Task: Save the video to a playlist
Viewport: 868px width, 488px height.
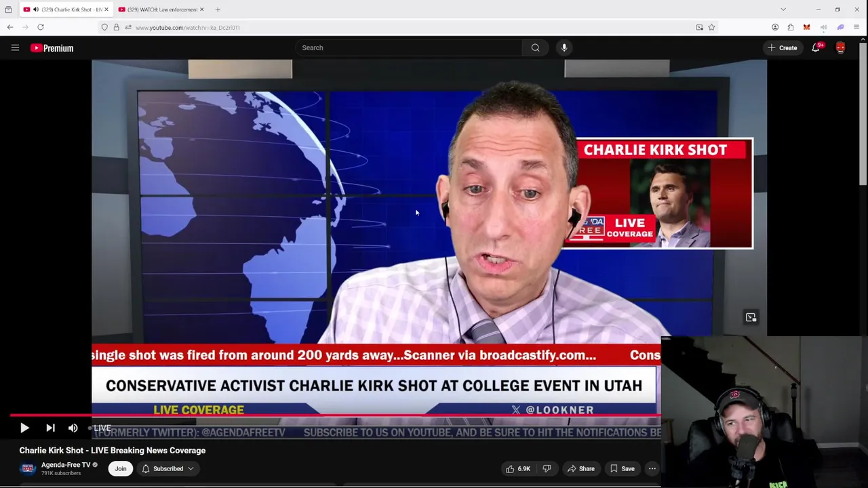Action: click(x=622, y=468)
